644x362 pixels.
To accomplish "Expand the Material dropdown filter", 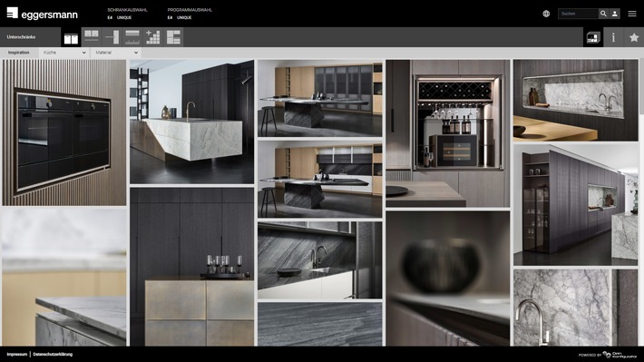I will coord(116,53).
